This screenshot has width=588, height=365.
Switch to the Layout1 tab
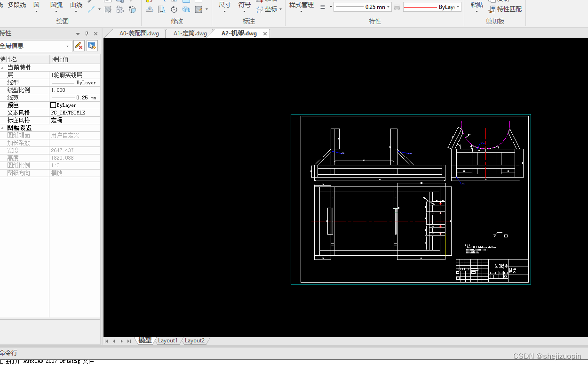[168, 341]
